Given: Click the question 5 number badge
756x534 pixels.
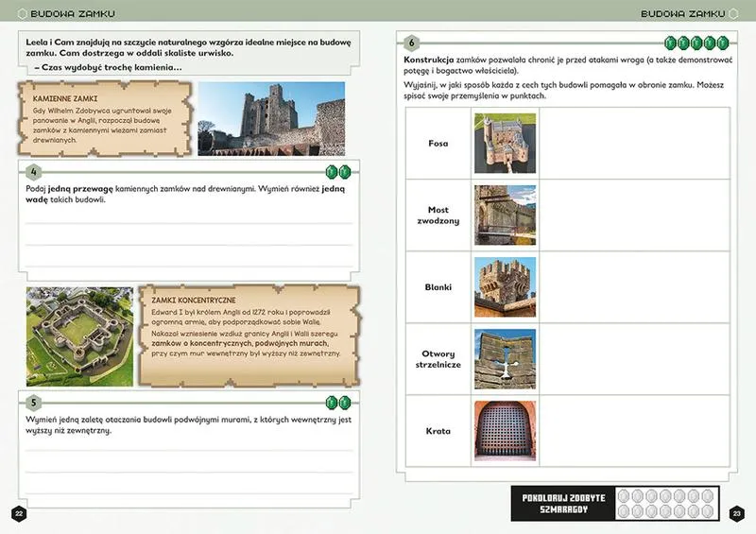Looking at the screenshot, I should (x=34, y=402).
